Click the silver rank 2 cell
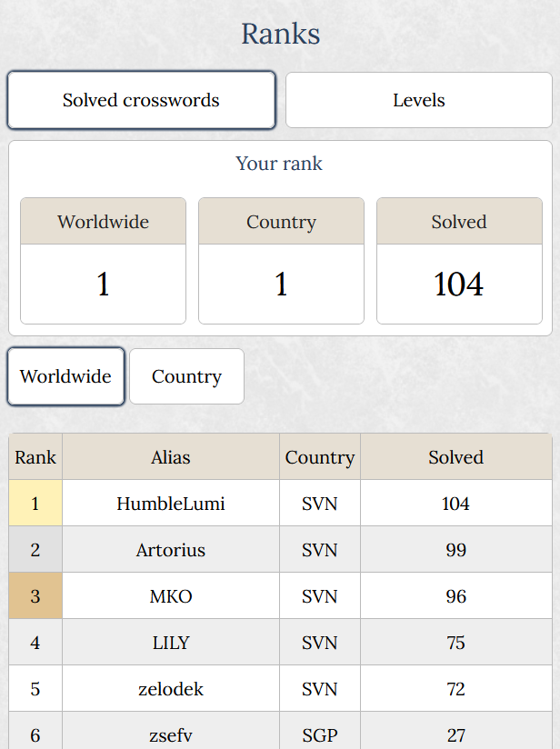Viewport: 560px width, 749px height. click(x=35, y=550)
